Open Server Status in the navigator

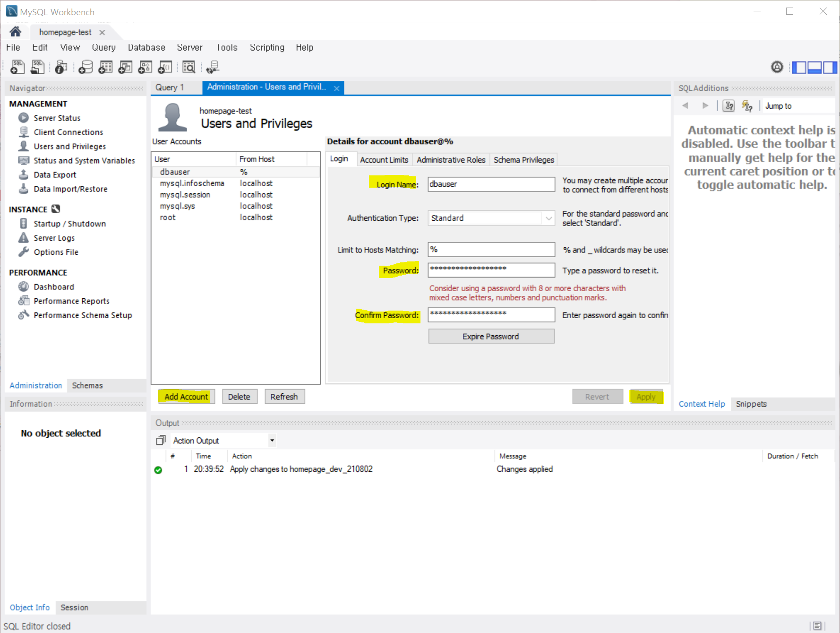coord(57,118)
